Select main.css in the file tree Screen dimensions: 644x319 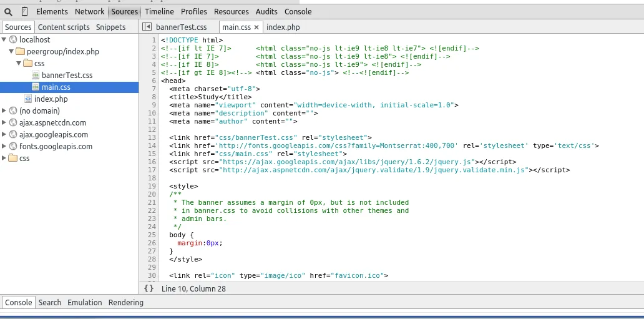pyautogui.click(x=56, y=87)
